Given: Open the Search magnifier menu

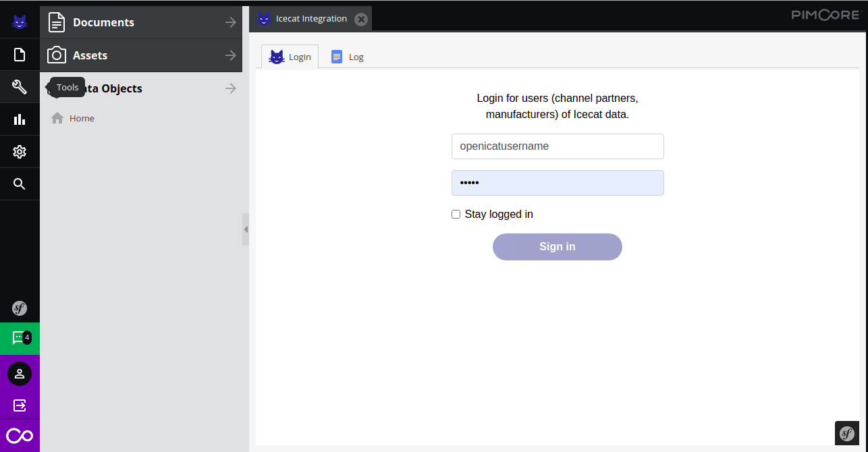Looking at the screenshot, I should (x=20, y=184).
